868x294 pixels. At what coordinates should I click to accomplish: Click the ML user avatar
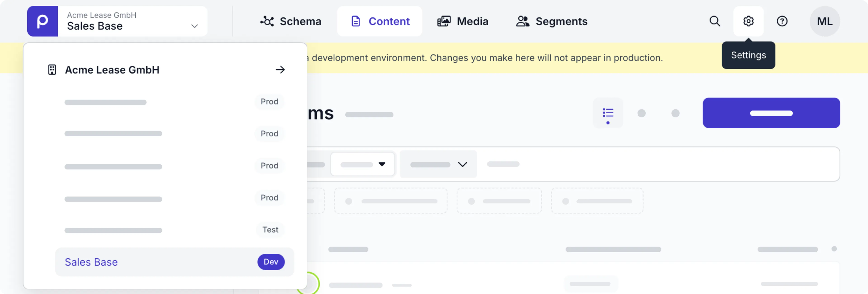pos(824,21)
